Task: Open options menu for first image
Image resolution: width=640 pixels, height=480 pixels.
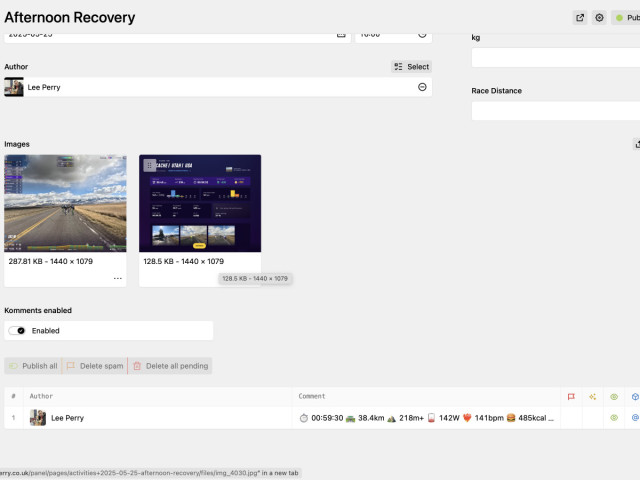Action: point(117,277)
